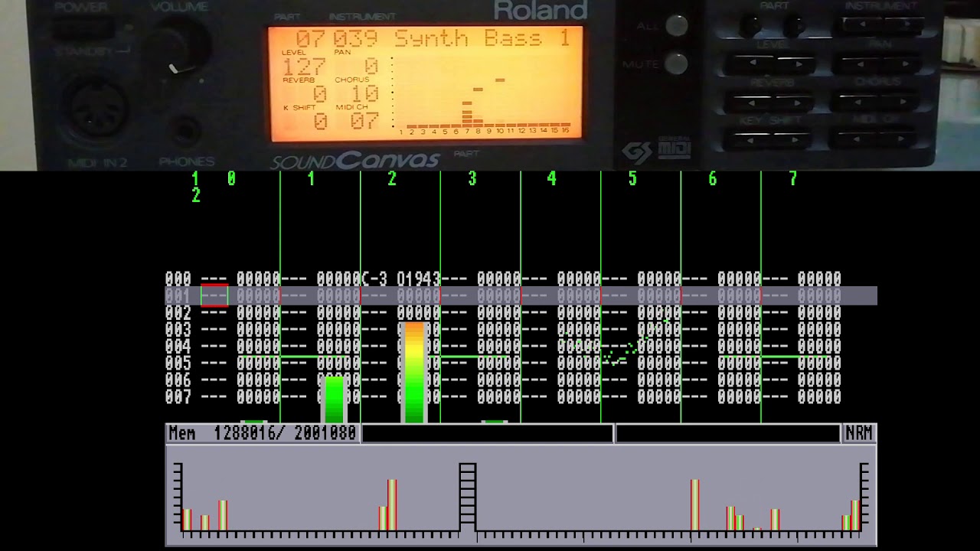Click the LCD part 7 level bar
Image resolution: width=980 pixels, height=551 pixels.
tap(467, 113)
